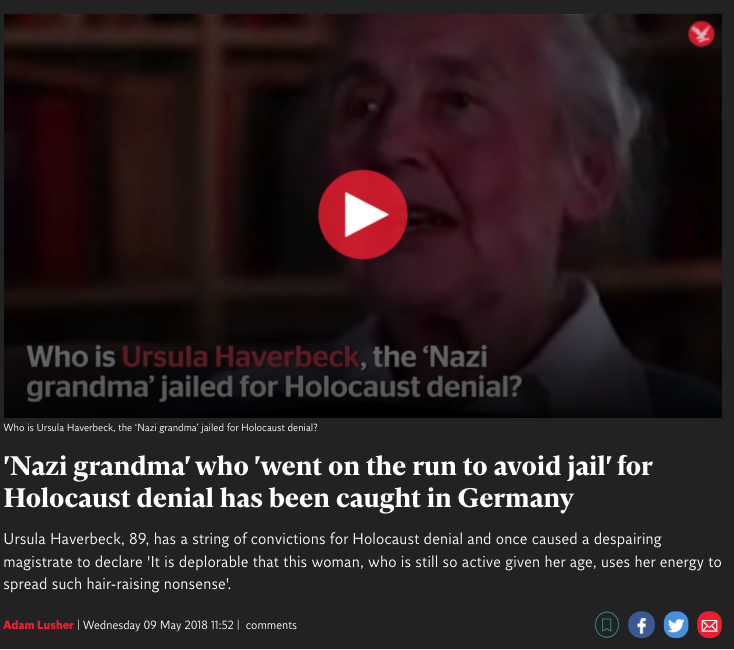Share the article on Twitter
Viewport: 734px width, 650px height.
(675, 625)
